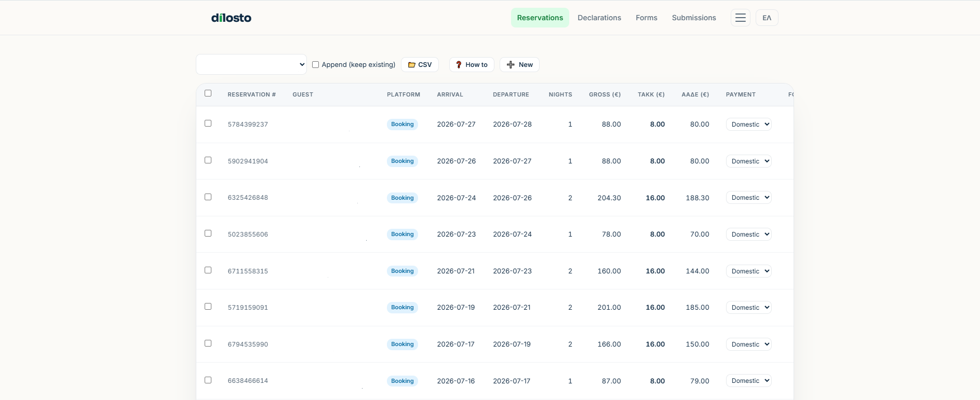980x400 pixels.
Task: Open payment selector for reservation 6794535990
Action: click(x=748, y=344)
